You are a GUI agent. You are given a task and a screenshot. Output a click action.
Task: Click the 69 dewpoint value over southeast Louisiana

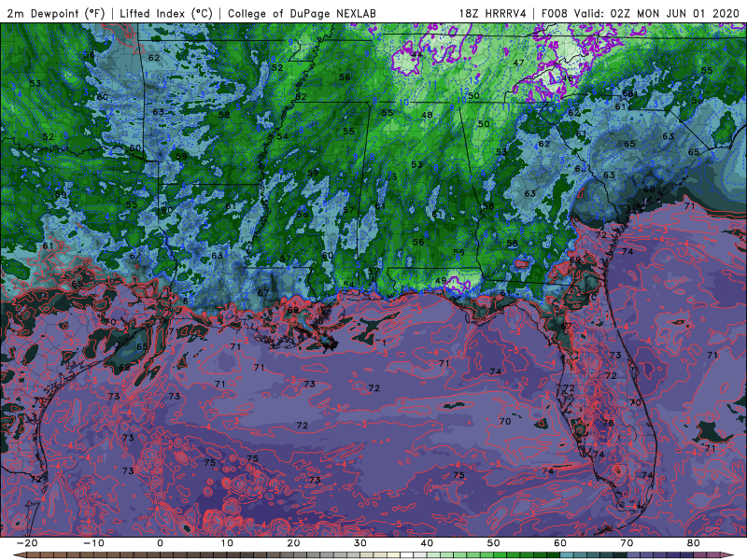[293, 310]
